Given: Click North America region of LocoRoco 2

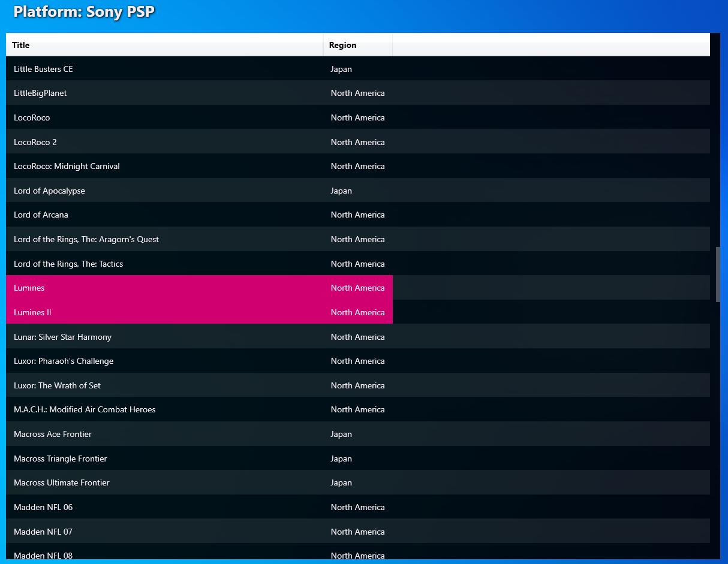Looking at the screenshot, I should 357,142.
